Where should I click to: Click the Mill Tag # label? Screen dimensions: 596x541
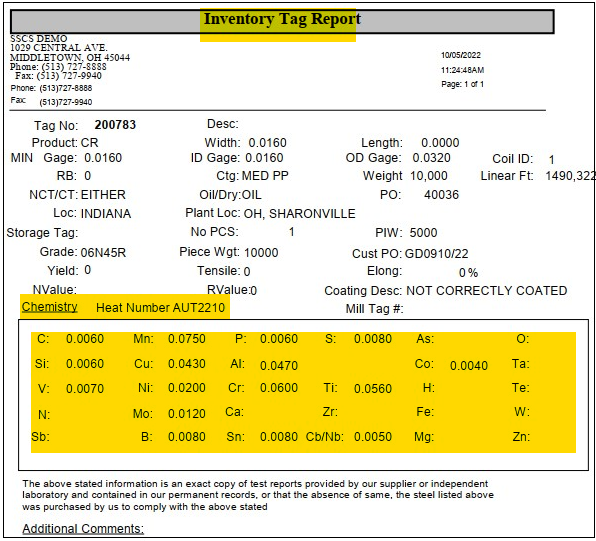(x=374, y=309)
